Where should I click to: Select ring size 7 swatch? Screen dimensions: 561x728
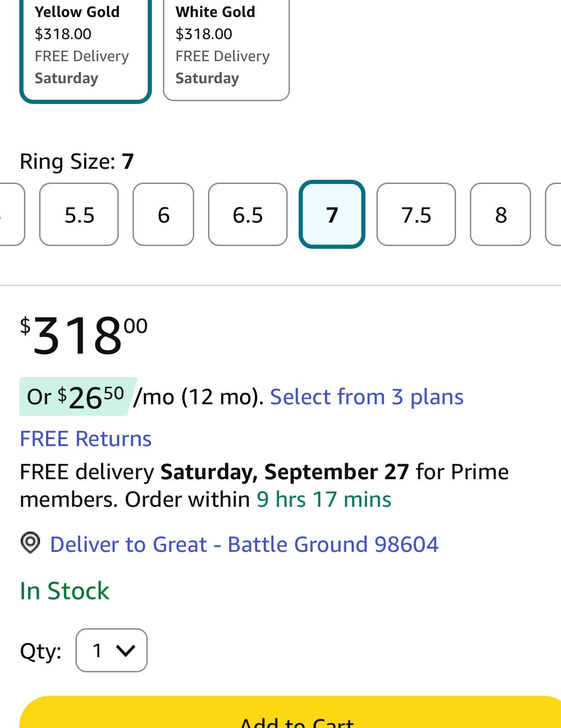pos(332,214)
